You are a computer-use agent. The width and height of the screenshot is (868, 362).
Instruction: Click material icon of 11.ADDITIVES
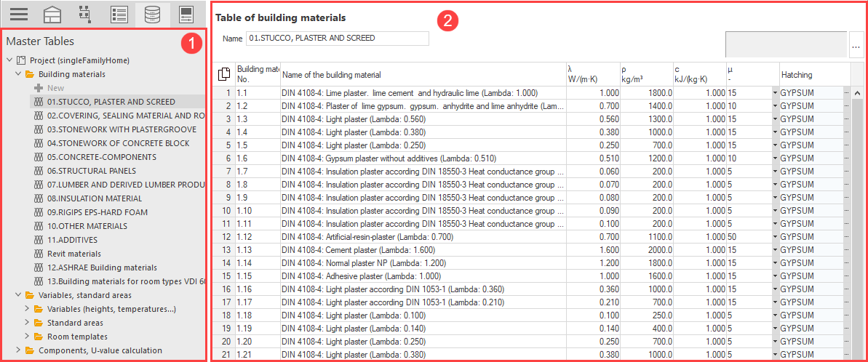coord(38,240)
